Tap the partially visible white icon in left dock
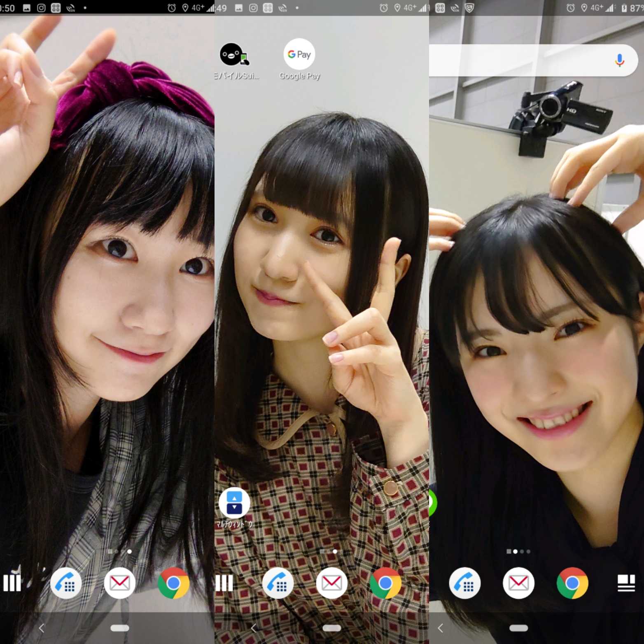This screenshot has width=644, height=644. 12,583
